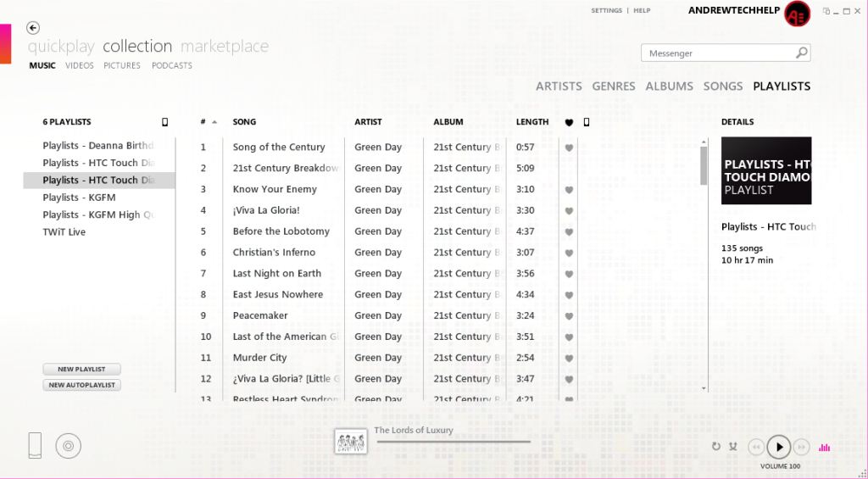Screen dimensions: 868x479
Task: Click the NEW PLAYLIST button
Action: tap(81, 369)
